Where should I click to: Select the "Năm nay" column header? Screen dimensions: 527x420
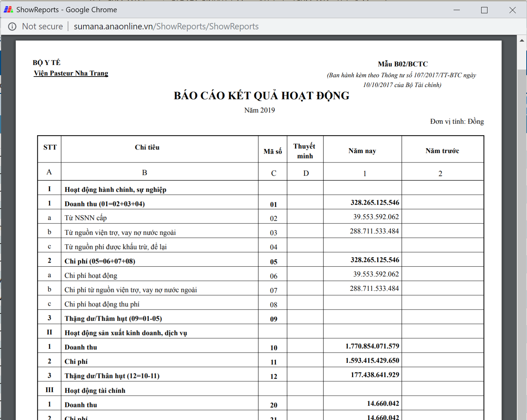(x=362, y=151)
